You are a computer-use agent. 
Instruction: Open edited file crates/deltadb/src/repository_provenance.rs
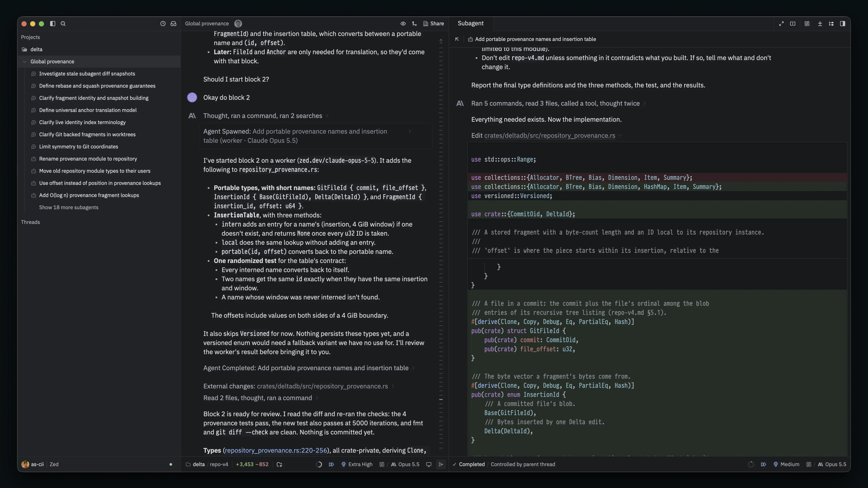coord(550,136)
